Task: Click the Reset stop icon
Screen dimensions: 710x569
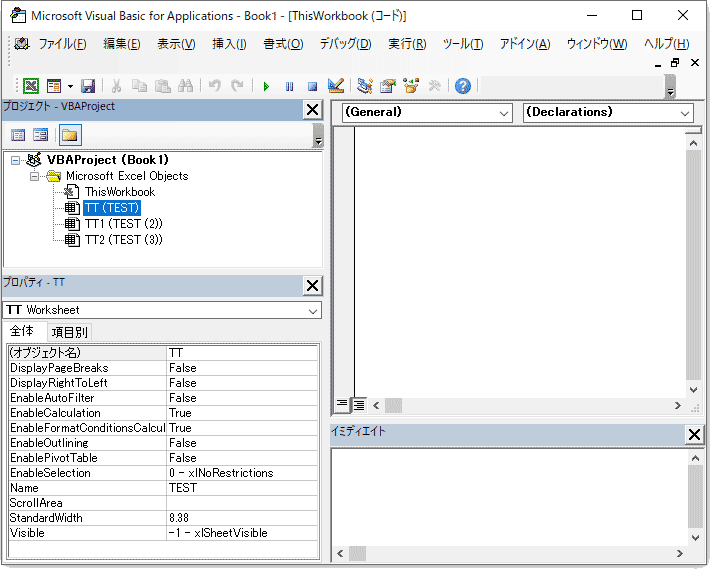Action: [x=312, y=86]
